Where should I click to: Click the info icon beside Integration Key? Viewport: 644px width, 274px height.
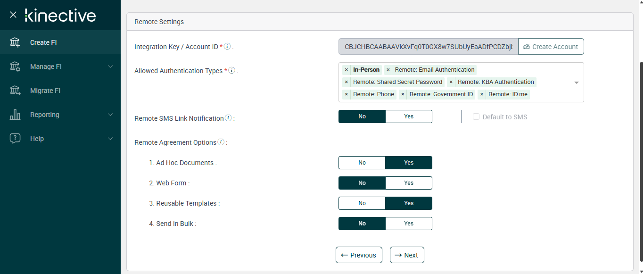pyautogui.click(x=227, y=46)
